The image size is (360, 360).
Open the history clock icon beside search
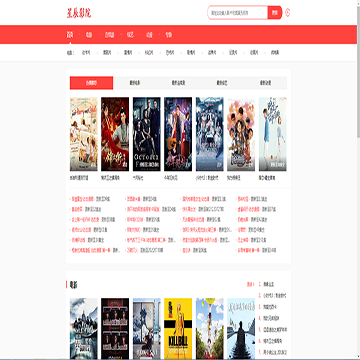point(288,13)
